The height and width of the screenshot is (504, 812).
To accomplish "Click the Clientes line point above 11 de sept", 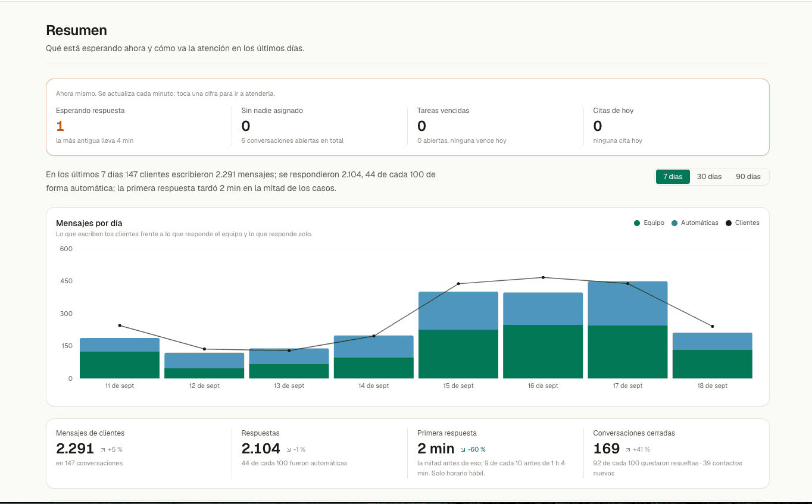I will click(x=120, y=325).
